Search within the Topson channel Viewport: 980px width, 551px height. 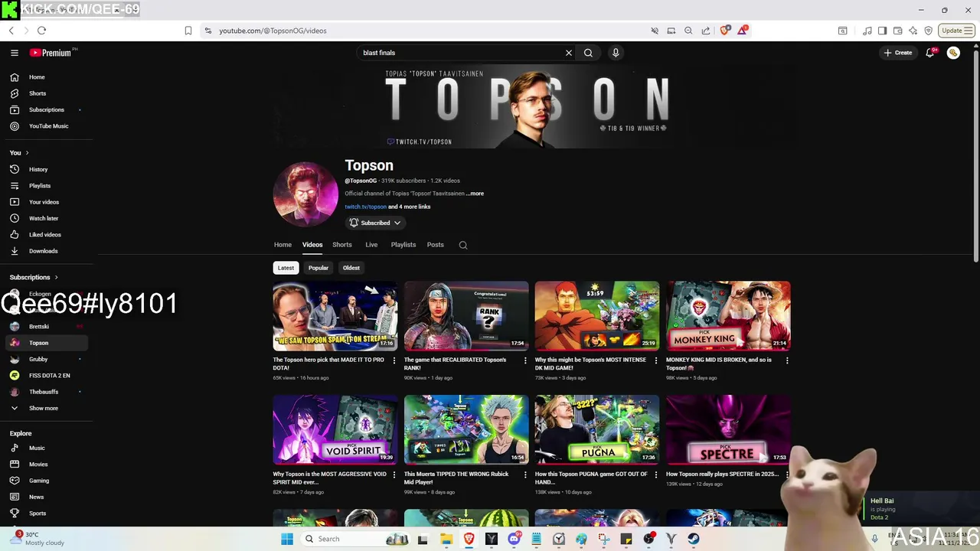463,245
